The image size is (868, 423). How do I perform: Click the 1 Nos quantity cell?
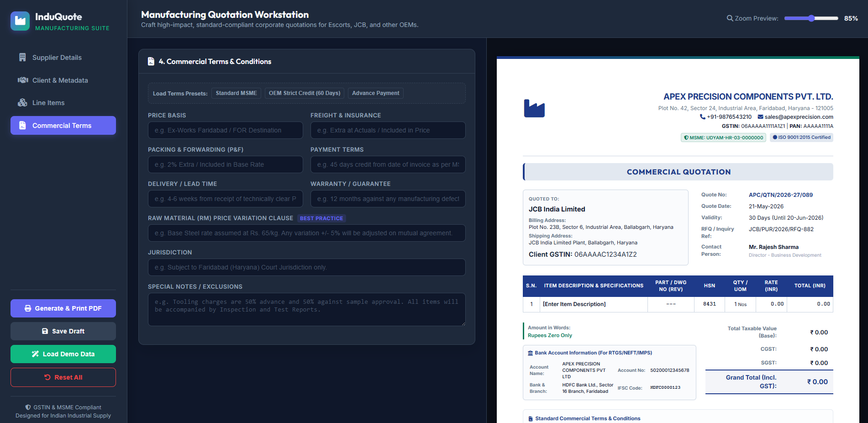(741, 304)
